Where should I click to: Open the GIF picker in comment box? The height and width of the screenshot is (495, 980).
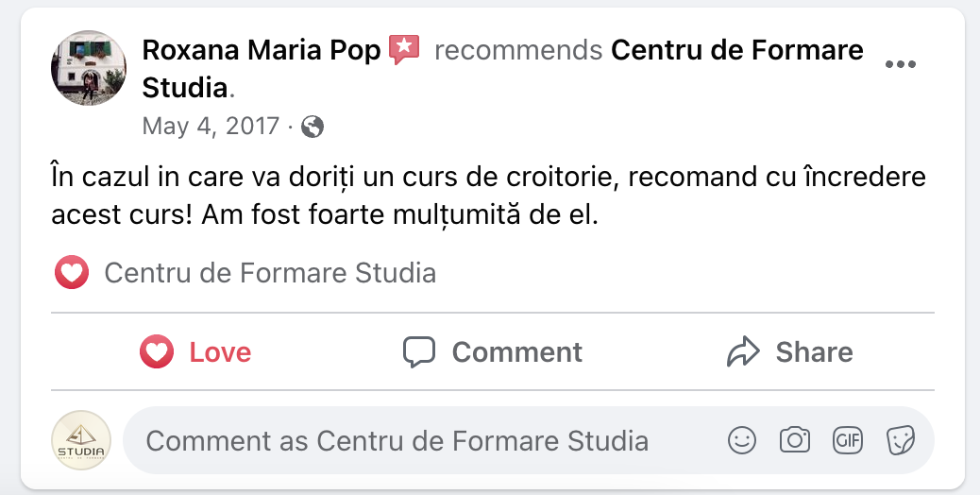click(847, 440)
